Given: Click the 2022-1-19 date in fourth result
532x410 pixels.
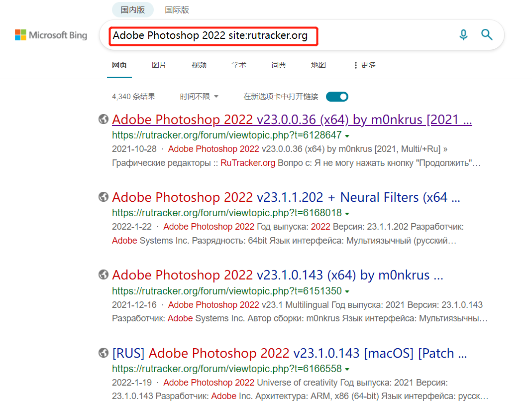Looking at the screenshot, I should coord(132,383).
